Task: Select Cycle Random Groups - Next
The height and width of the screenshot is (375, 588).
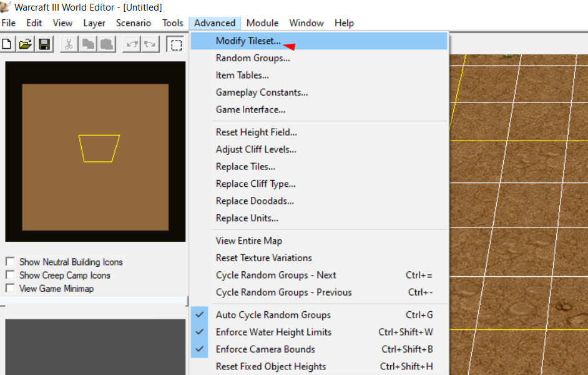Action: click(319, 275)
